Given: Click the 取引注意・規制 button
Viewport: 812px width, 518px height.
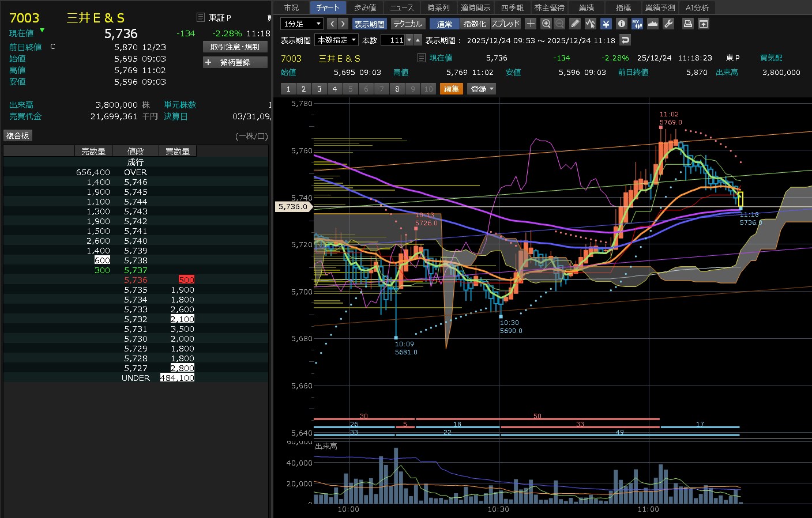Looking at the screenshot, I should coord(235,47).
